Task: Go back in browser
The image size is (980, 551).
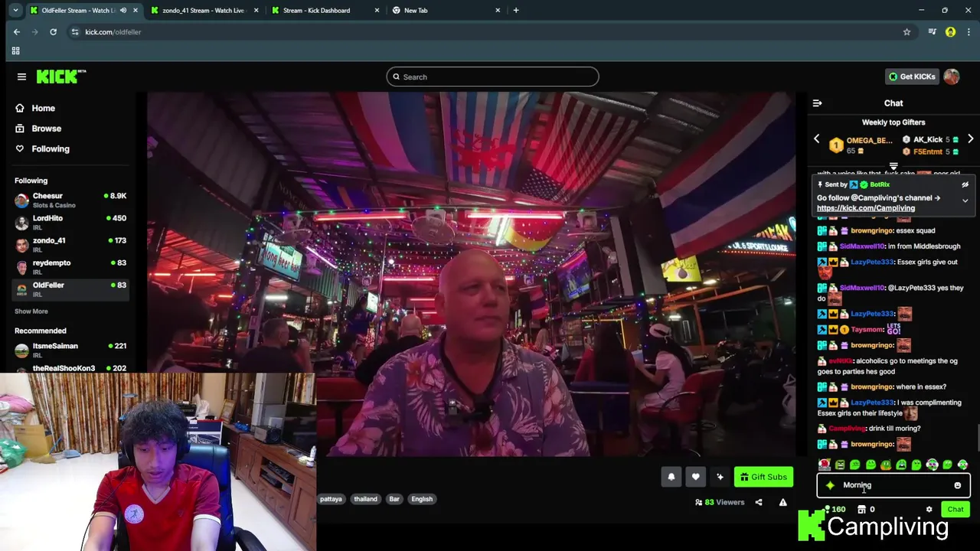Action: (x=17, y=32)
